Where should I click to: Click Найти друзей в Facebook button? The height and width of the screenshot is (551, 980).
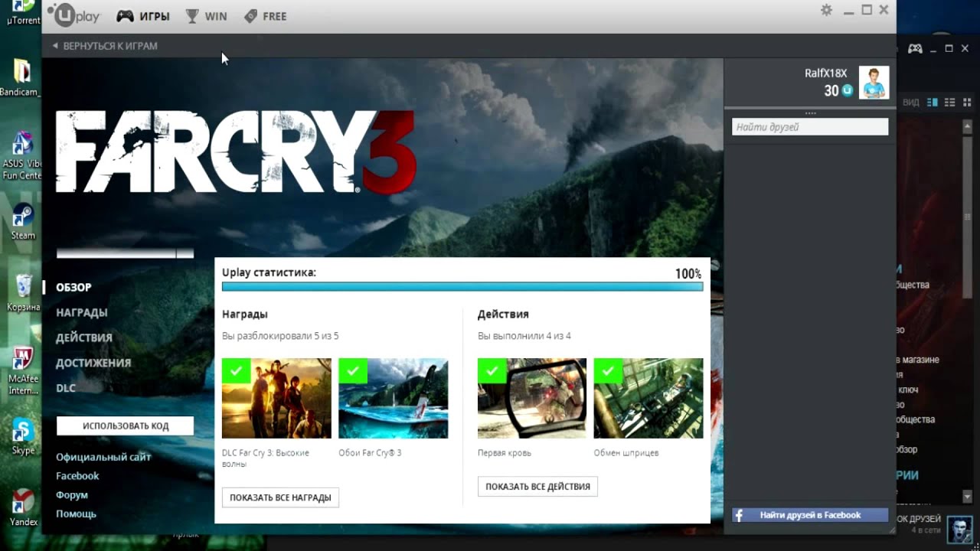tap(810, 515)
